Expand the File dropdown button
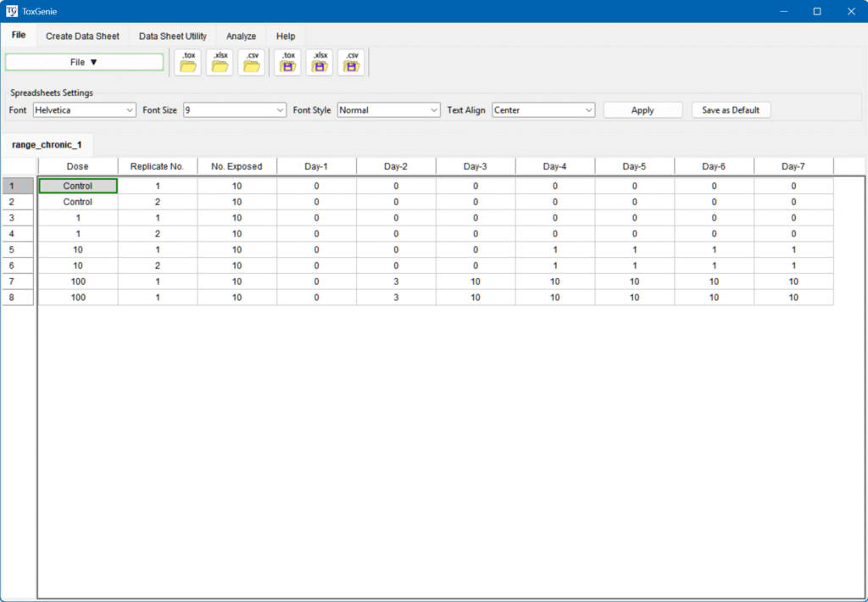868x602 pixels. click(x=84, y=62)
